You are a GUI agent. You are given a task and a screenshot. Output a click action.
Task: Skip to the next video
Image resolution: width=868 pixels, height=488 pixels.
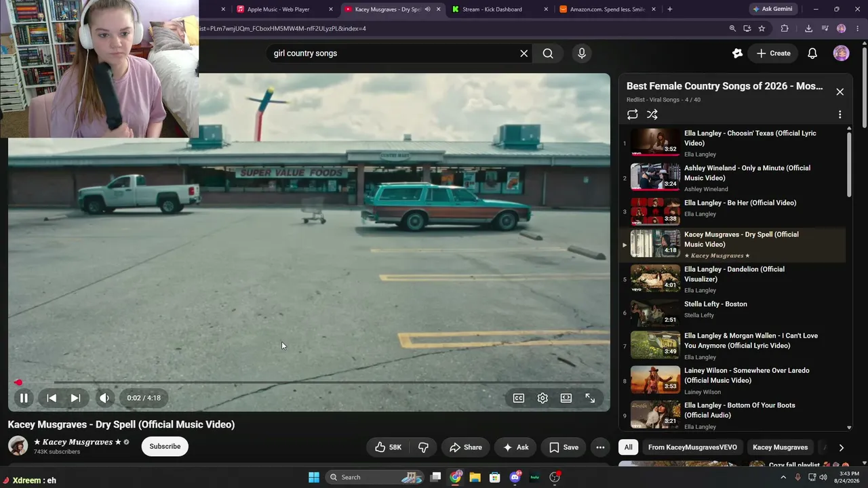click(x=75, y=398)
